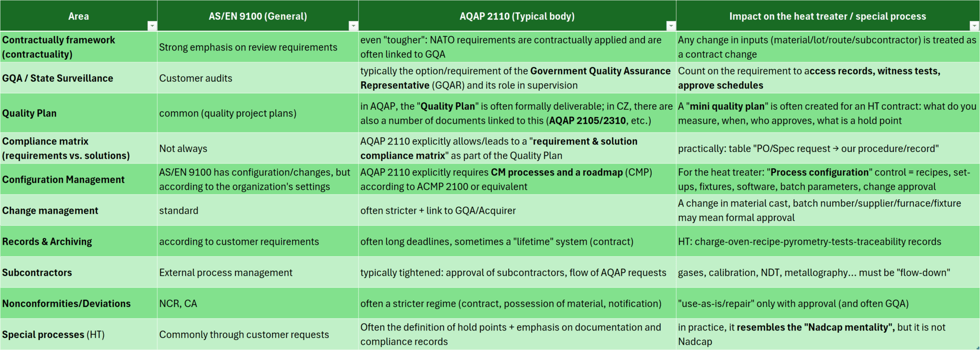Viewport: 980px width, 350px height.
Task: Click the 'requirement & solution compliance matrix' cell
Action: click(x=517, y=148)
